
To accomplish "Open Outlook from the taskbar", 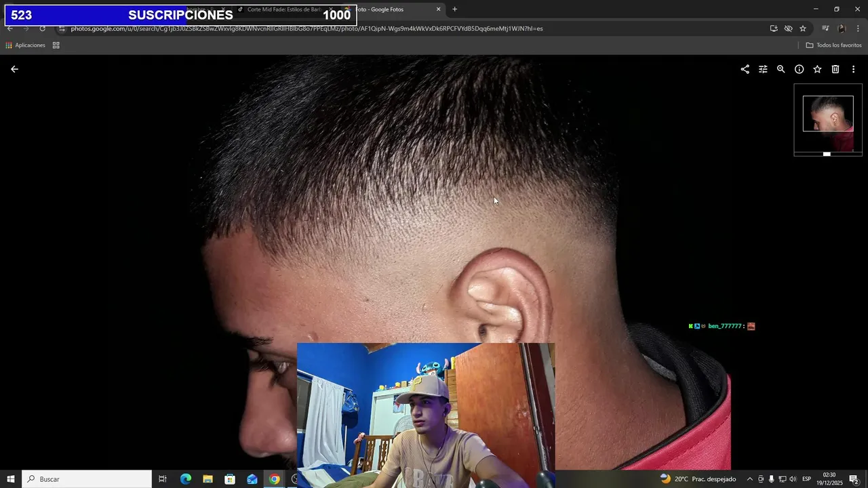I will pyautogui.click(x=252, y=479).
